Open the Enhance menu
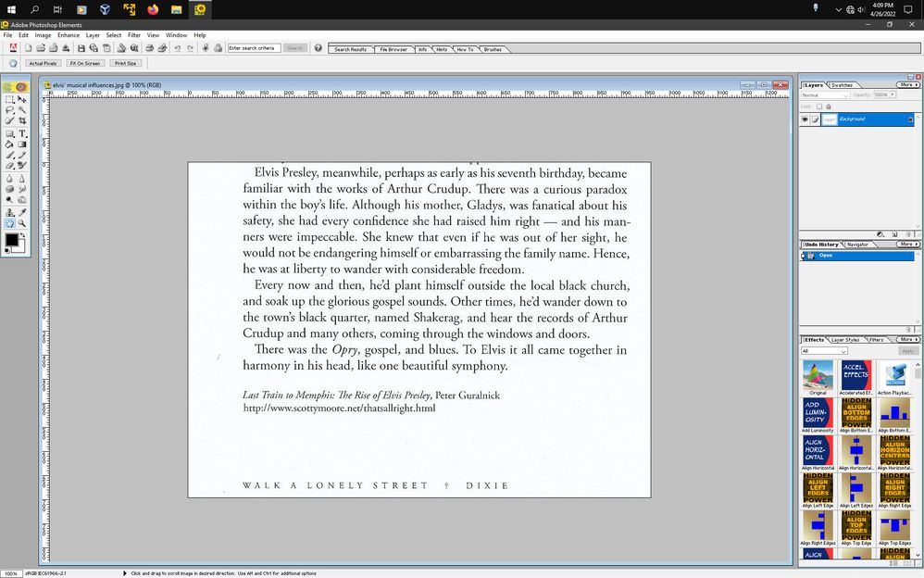Screen dimensions: 924x578 (69, 35)
